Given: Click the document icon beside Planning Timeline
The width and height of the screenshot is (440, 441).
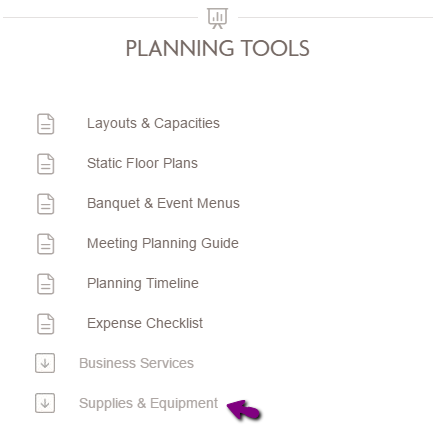Looking at the screenshot, I should tap(46, 284).
